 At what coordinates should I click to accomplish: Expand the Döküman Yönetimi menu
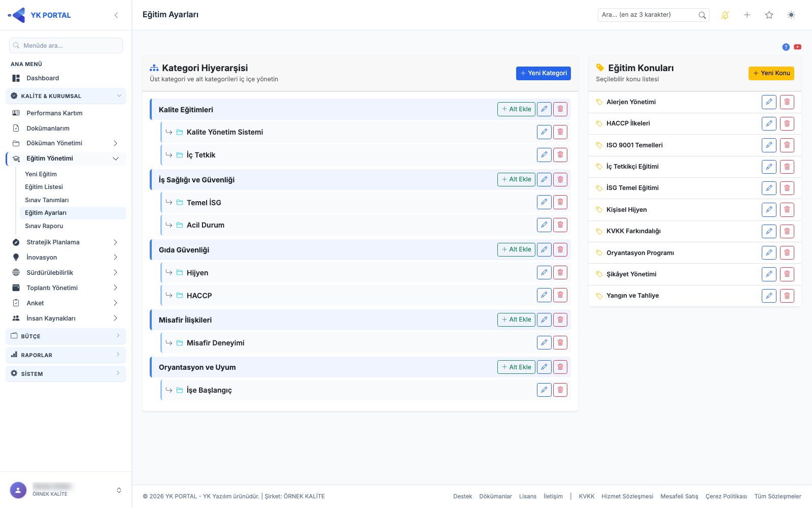[x=66, y=143]
